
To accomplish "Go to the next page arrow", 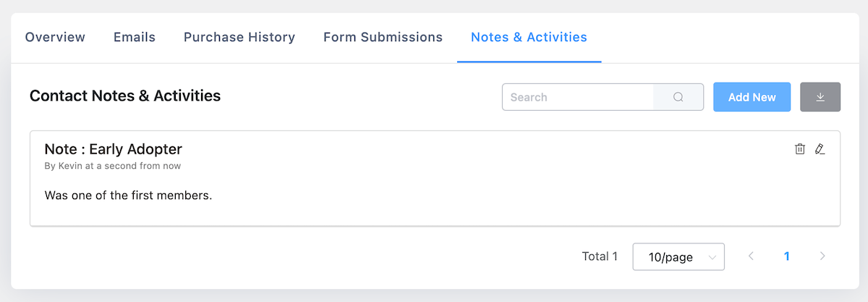I will (822, 256).
